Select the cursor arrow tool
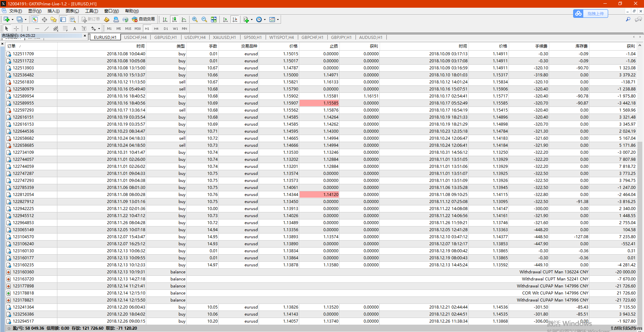 [x=7, y=28]
